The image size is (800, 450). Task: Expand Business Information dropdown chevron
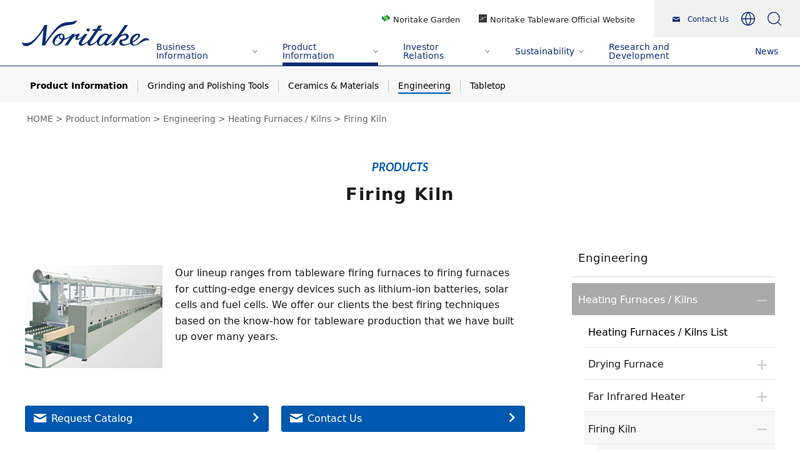click(255, 52)
